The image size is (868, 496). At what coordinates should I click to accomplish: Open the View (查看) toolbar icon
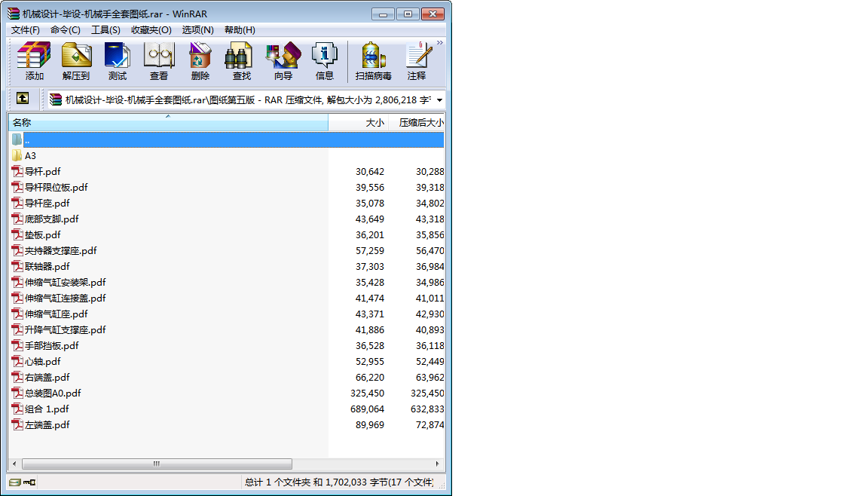159,61
